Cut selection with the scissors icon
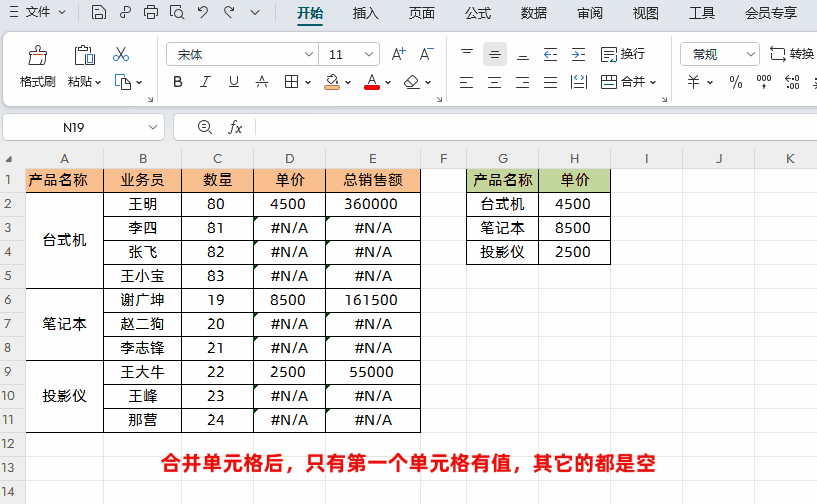The width and height of the screenshot is (817, 504). click(x=121, y=54)
